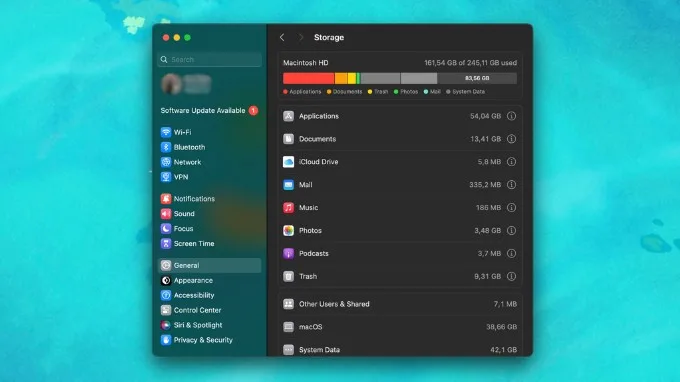Screen dimensions: 680x382
Task: Select the Privacy & Security sidebar label
Action: click(x=203, y=340)
